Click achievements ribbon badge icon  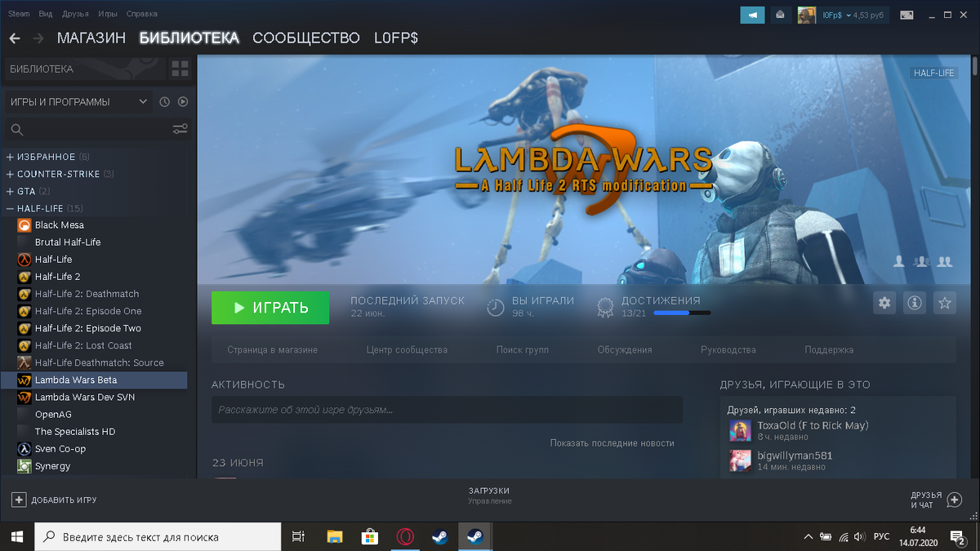(605, 307)
